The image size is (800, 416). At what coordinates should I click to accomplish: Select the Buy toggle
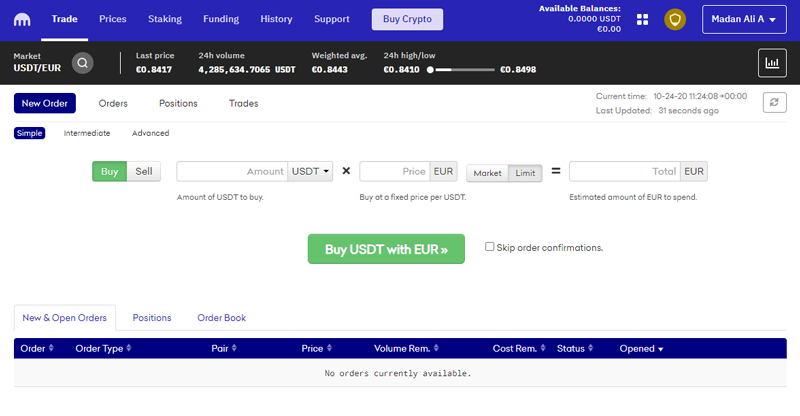tap(109, 172)
